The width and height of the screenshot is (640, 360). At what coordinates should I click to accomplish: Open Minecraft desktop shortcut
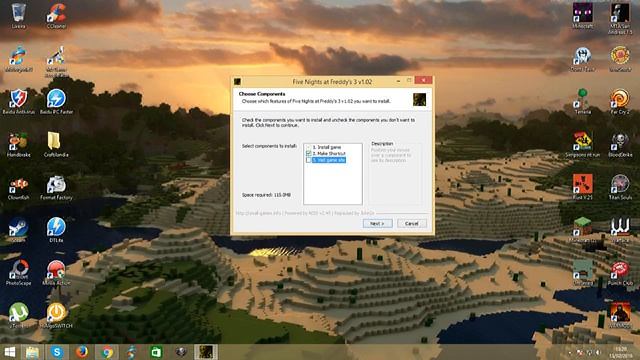582,16
